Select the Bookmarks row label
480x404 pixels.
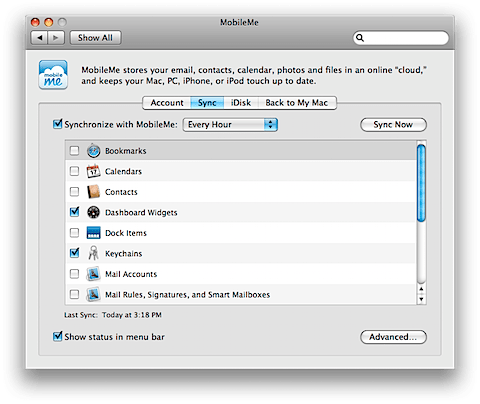pos(126,151)
